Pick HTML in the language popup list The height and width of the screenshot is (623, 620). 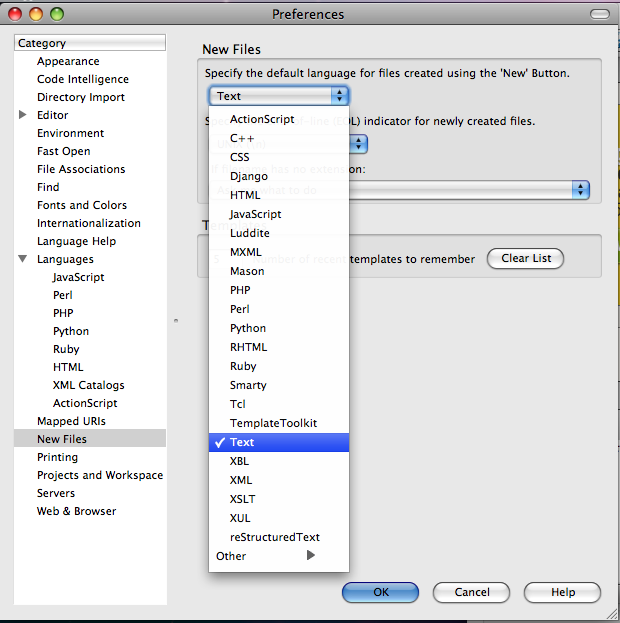[x=245, y=195]
